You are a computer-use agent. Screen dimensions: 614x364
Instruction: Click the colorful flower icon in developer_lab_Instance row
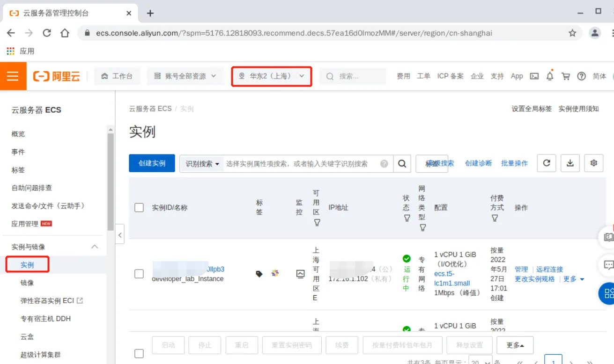(x=275, y=273)
